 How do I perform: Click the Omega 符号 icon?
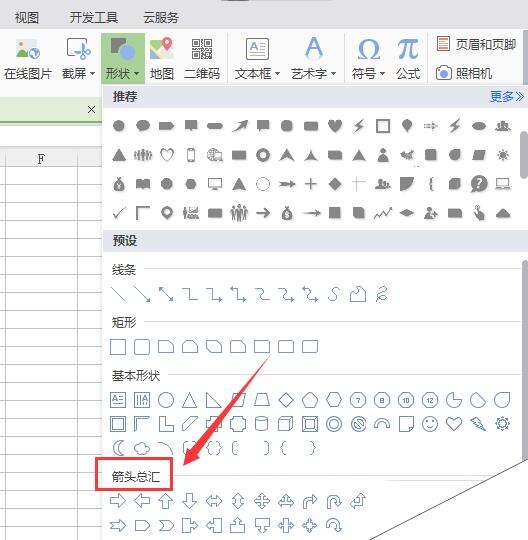point(369,50)
